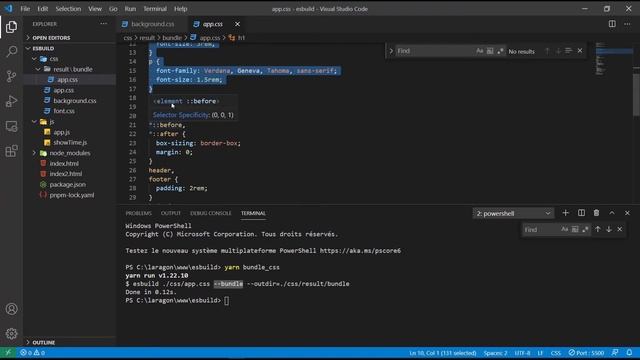Toggle Match Case in editor find widget
Viewport: 640px width, 360px height.
tap(480, 51)
